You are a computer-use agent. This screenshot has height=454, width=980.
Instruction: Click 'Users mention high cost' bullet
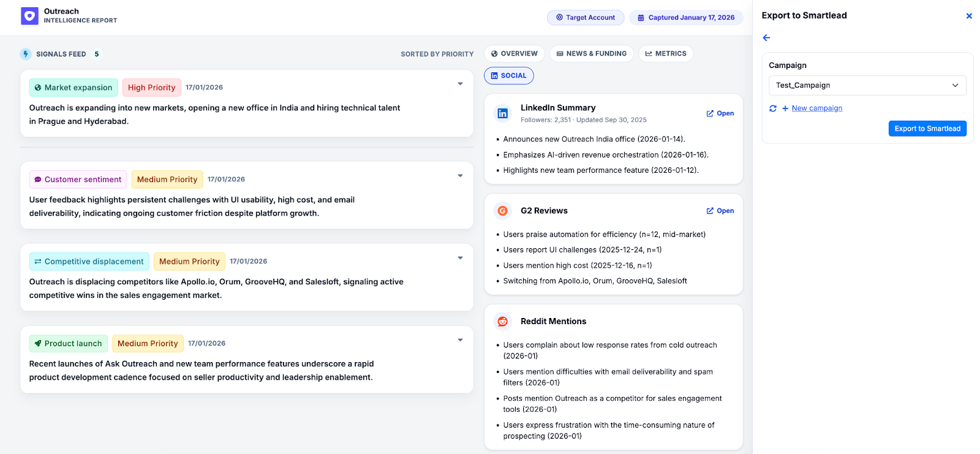pyautogui.click(x=578, y=266)
